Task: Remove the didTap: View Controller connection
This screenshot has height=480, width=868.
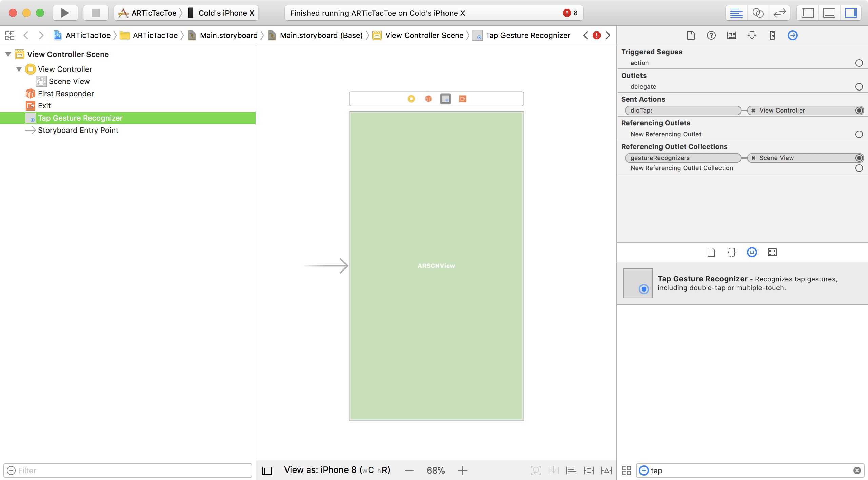Action: point(753,111)
